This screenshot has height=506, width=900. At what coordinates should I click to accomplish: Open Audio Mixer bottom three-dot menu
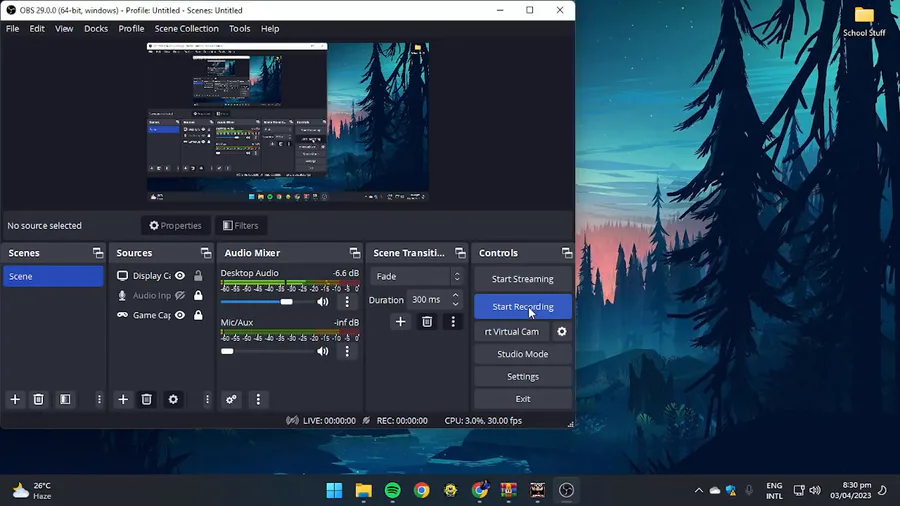click(258, 399)
